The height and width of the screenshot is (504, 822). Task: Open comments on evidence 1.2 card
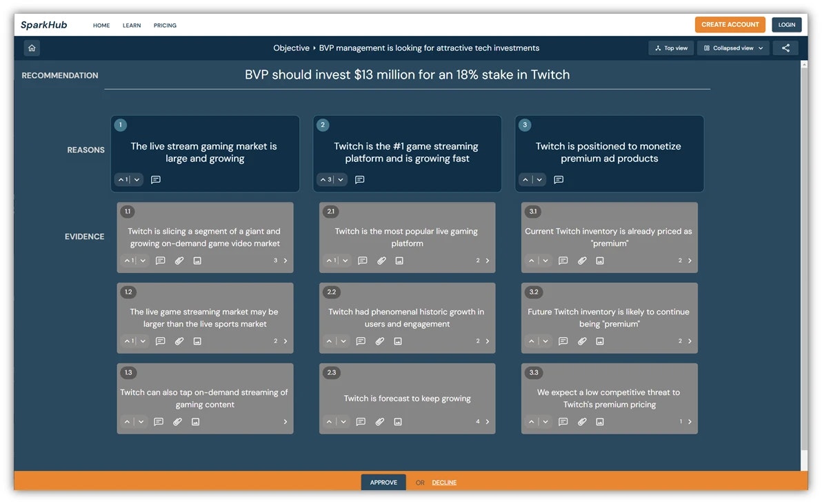pos(161,341)
